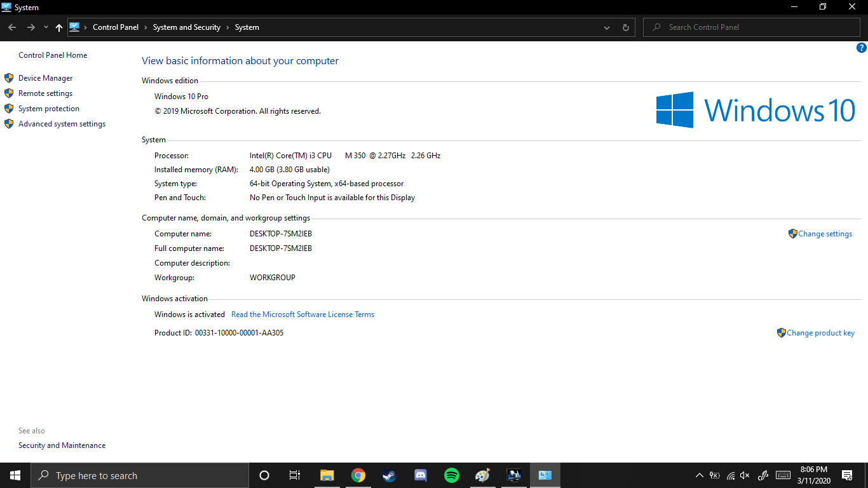Click the shield icon beside Remote settings
Screen dimensions: 868x488
coord(9,93)
